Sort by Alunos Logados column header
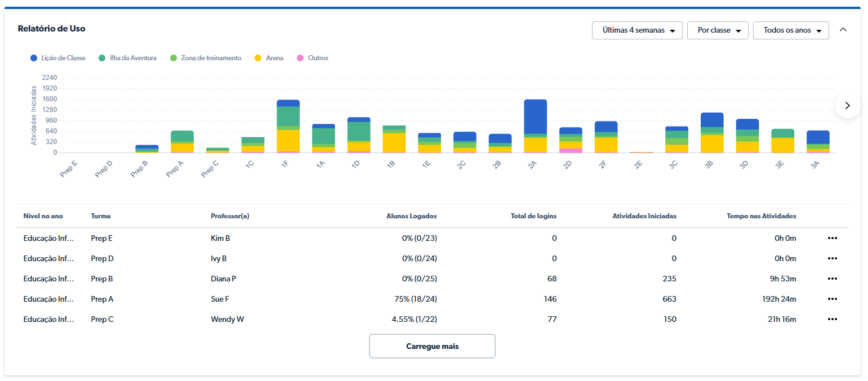This screenshot has height=381, width=868. point(411,216)
